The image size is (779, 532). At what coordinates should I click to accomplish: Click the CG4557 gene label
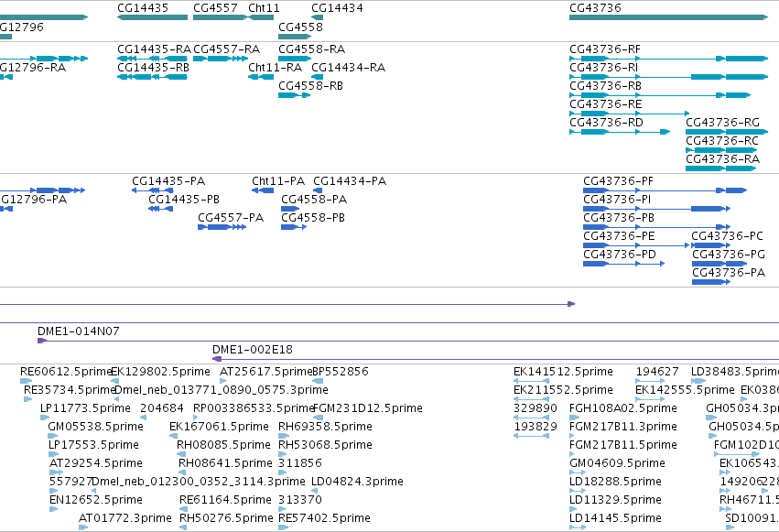point(216,8)
